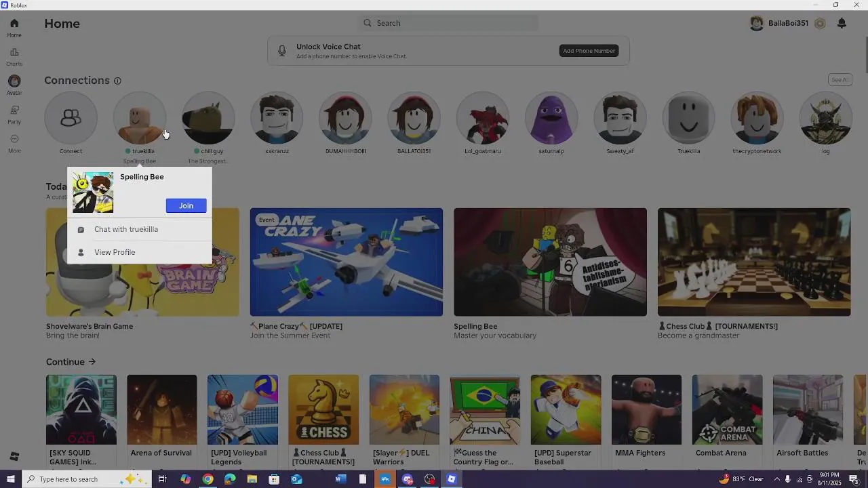This screenshot has width=868, height=488.
Task: Open Plane Crazy event game card
Action: tap(347, 262)
